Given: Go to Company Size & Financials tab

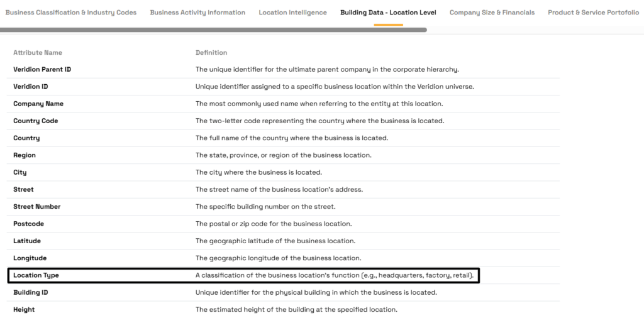Looking at the screenshot, I should (x=492, y=13).
